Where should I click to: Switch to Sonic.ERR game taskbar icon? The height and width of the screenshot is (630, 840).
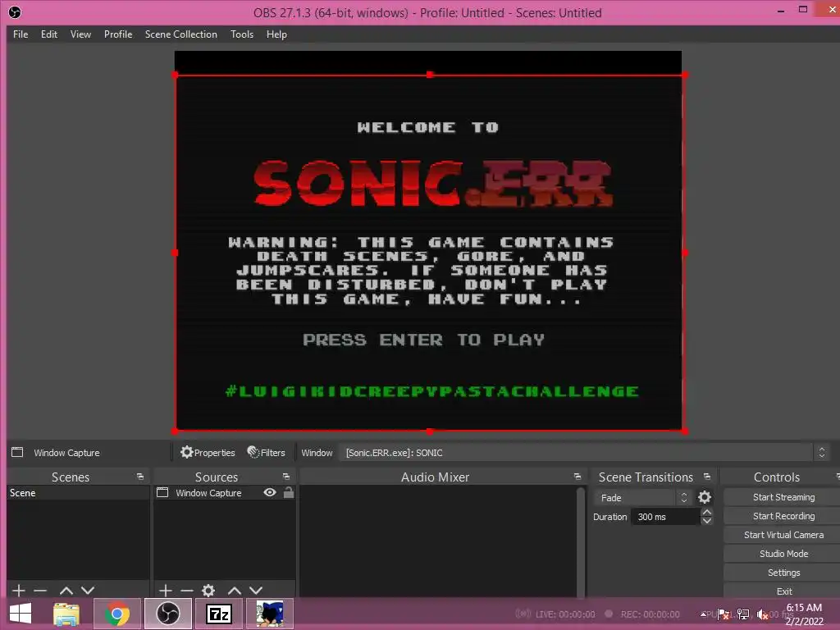point(269,614)
